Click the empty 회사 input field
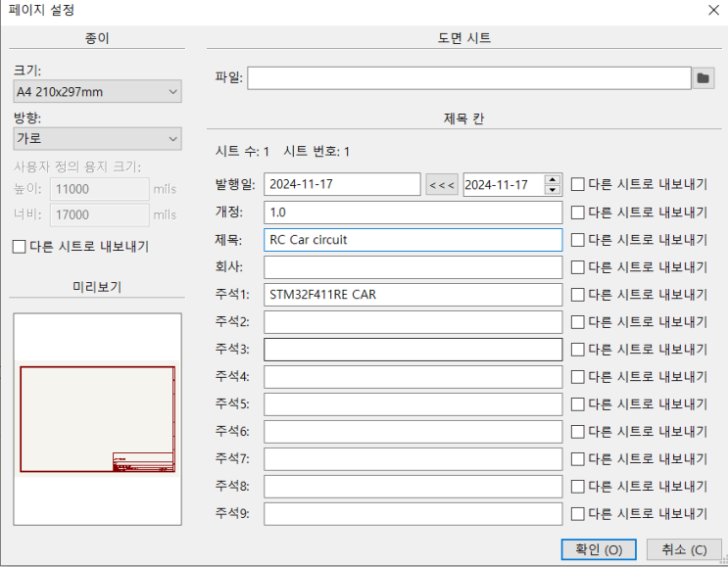The image size is (728, 567). pos(413,267)
